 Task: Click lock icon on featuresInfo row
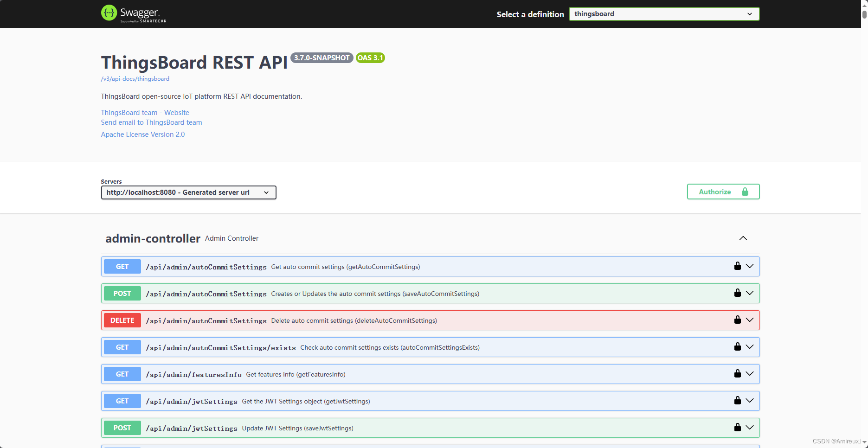tap(737, 373)
